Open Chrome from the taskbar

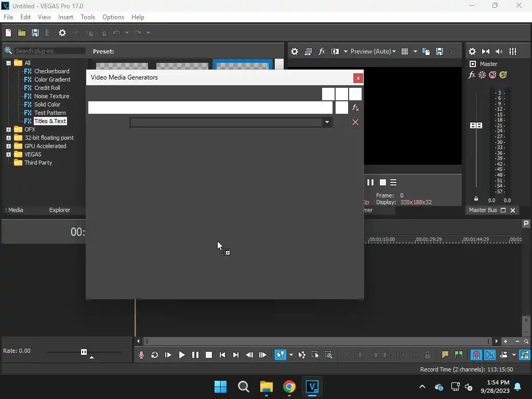pos(289,387)
